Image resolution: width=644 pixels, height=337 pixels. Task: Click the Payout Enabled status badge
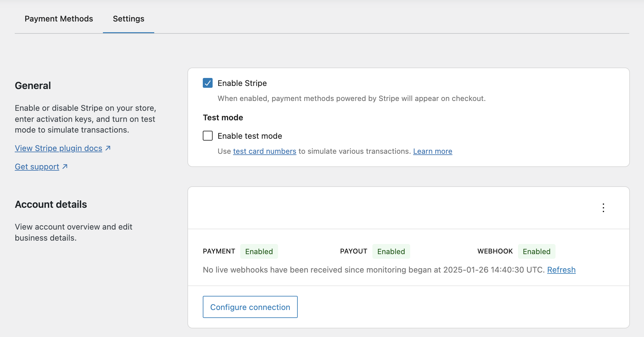pyautogui.click(x=391, y=251)
